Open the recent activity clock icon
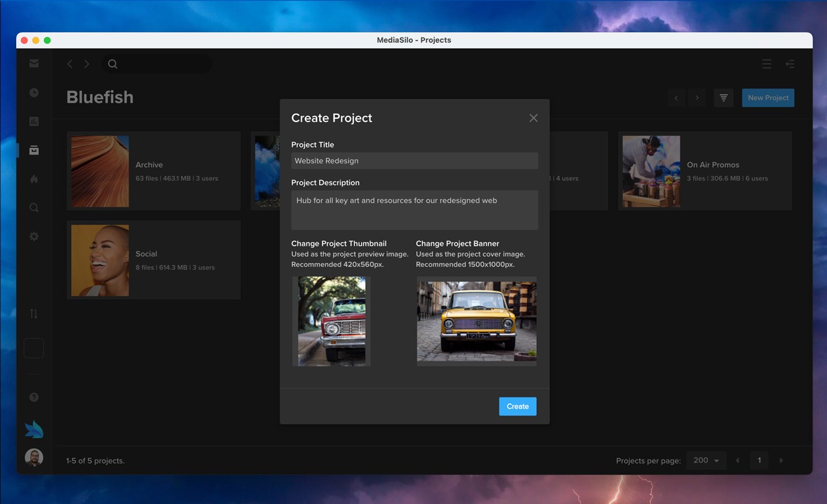This screenshot has height=504, width=827. tap(34, 92)
